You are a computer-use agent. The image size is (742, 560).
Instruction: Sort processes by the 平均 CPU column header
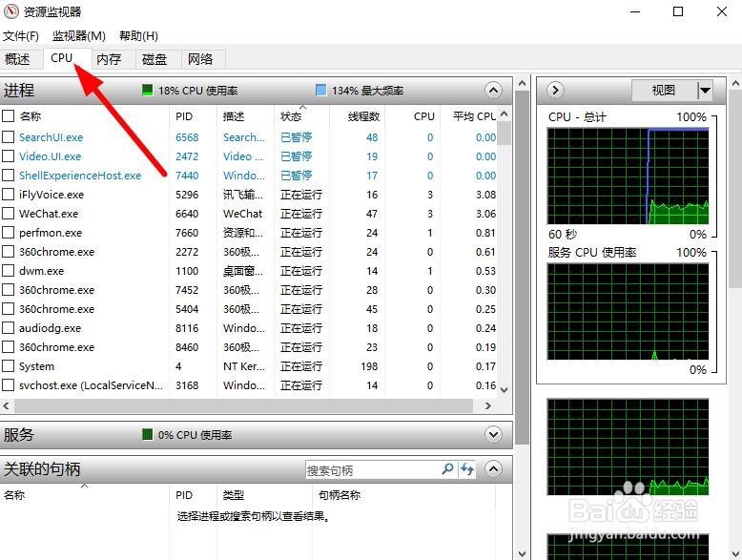(470, 116)
